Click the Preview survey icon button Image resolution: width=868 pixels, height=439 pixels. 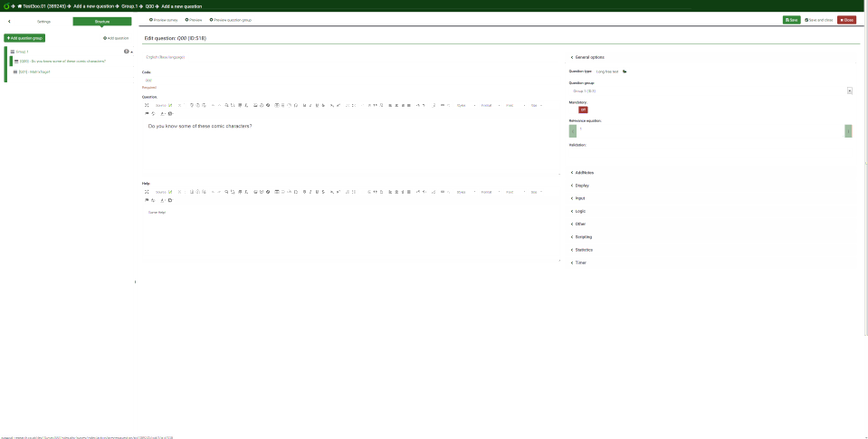pyautogui.click(x=164, y=19)
